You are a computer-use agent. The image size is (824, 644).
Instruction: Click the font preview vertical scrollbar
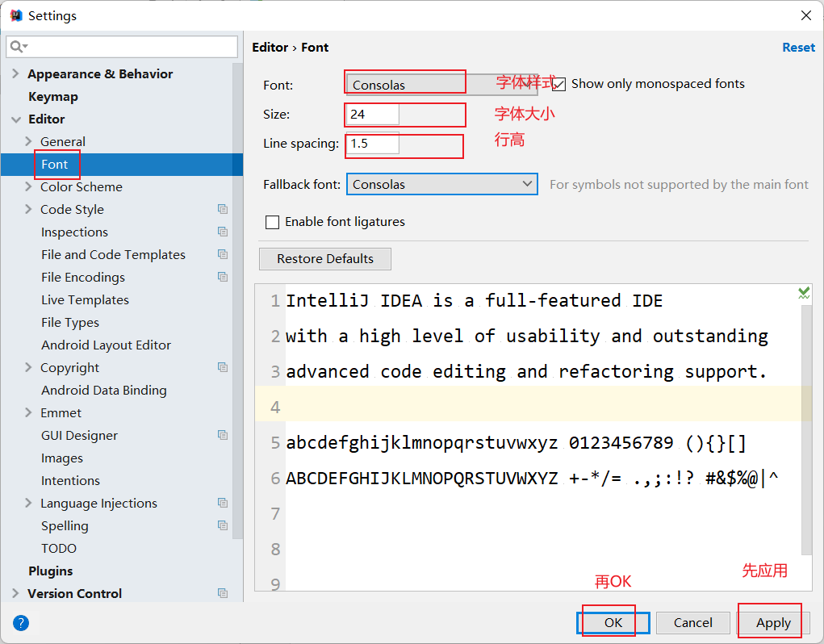pos(807,429)
